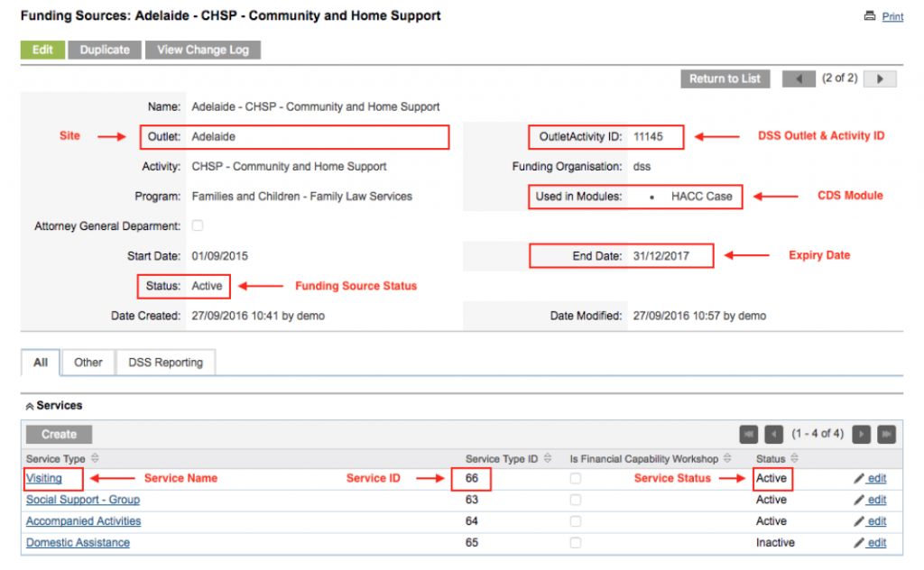The height and width of the screenshot is (570, 924).
Task: Jump to first page of Services list
Action: click(x=748, y=434)
